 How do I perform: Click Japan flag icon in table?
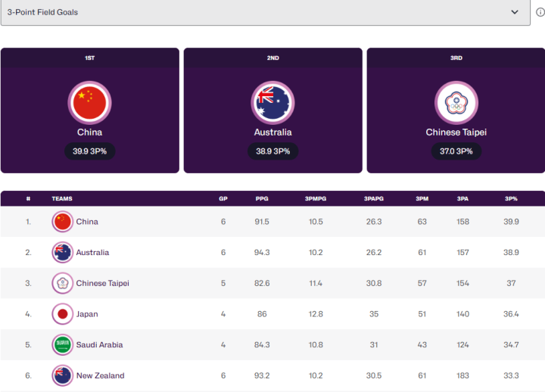(x=63, y=314)
